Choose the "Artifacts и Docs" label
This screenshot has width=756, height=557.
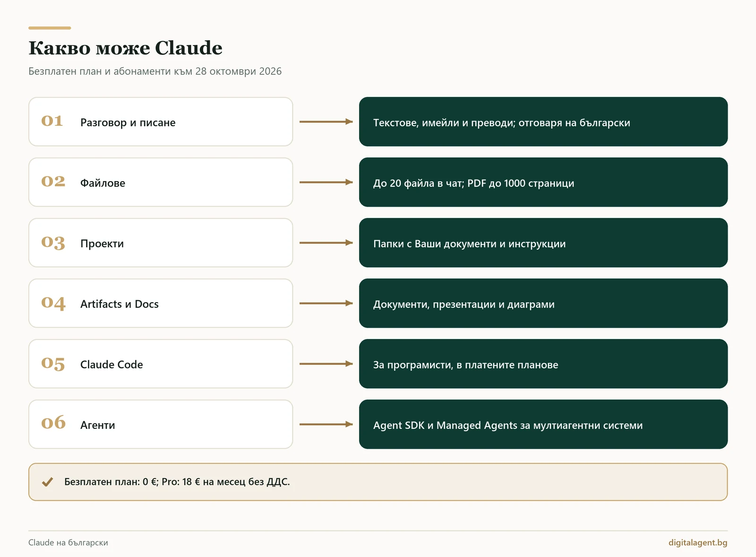[120, 304]
